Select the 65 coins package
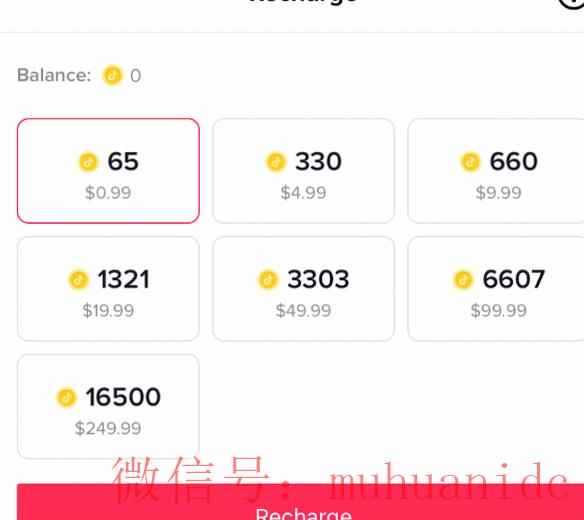 pos(108,171)
